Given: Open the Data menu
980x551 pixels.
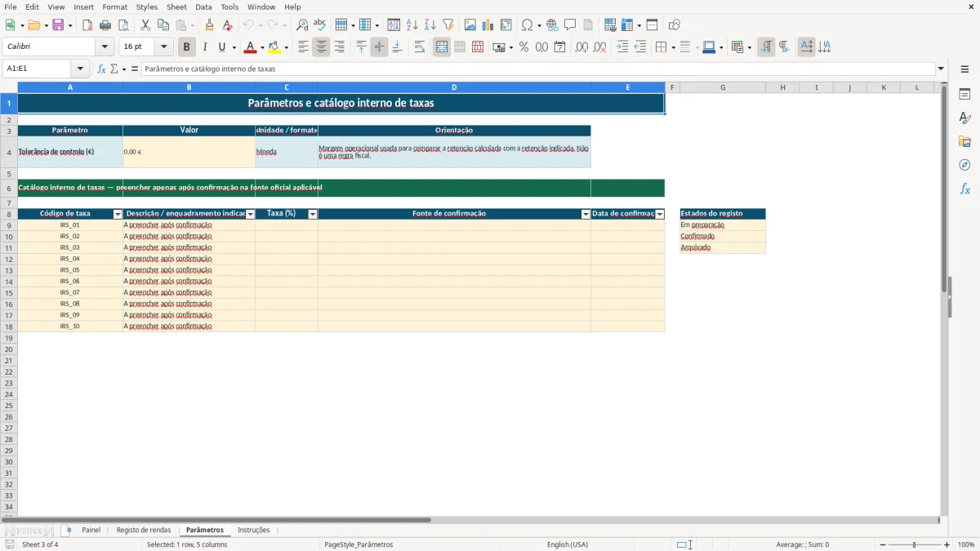Looking at the screenshot, I should [203, 7].
